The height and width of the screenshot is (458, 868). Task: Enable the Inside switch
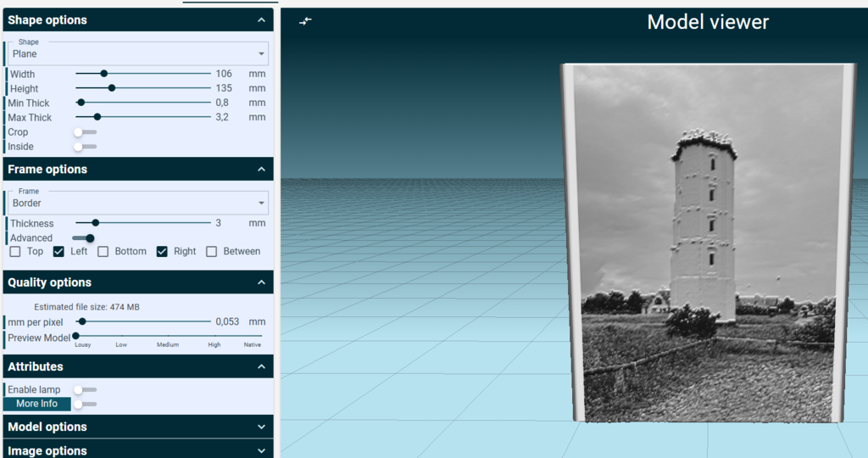[x=86, y=147]
